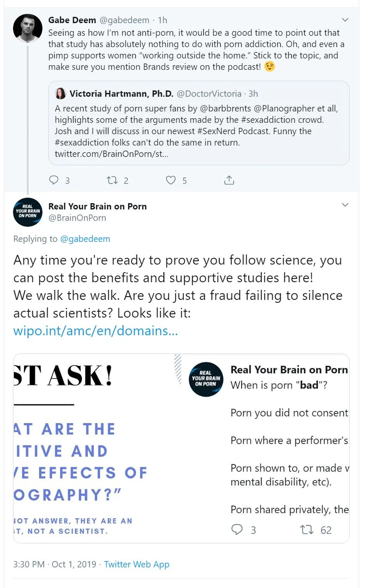
Task: Click the reply icon under Gabe Deem's tweet
Action: coord(54,180)
